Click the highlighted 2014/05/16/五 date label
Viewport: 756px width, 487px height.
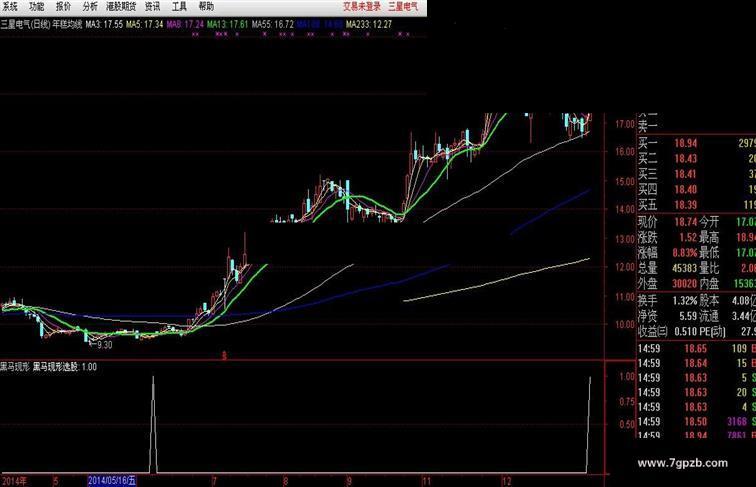coord(112,481)
